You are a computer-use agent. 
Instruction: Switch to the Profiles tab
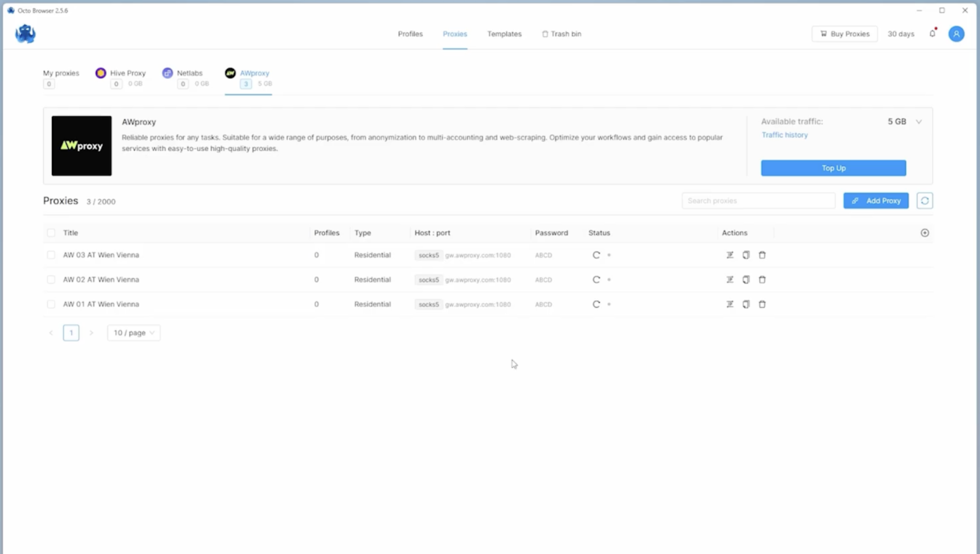click(410, 34)
